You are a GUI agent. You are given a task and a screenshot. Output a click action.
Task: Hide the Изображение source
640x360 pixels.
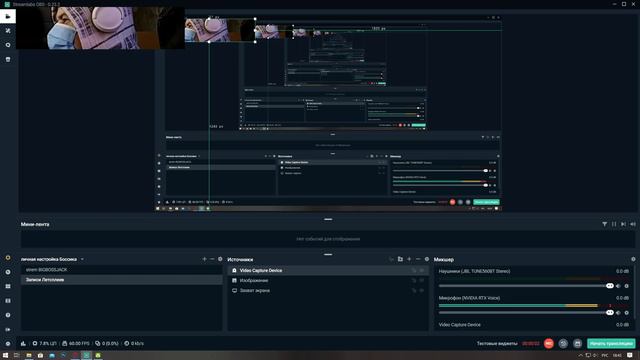[422, 280]
